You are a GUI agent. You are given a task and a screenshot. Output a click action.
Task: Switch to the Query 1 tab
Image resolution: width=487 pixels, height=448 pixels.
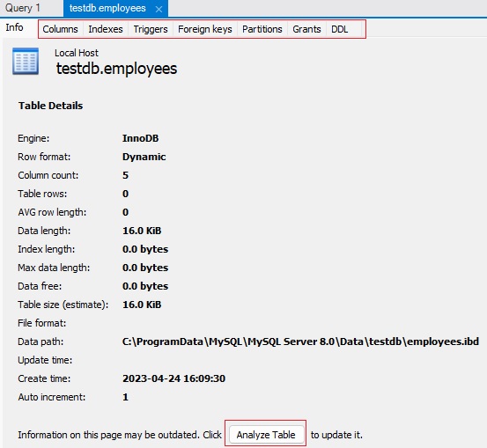click(23, 8)
